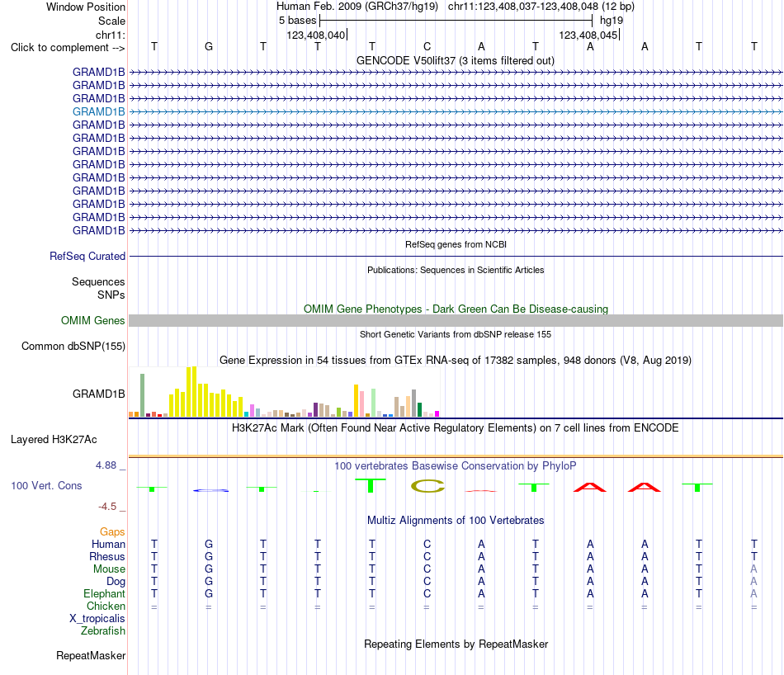Click the Layered H3K27Ac label

(x=54, y=440)
